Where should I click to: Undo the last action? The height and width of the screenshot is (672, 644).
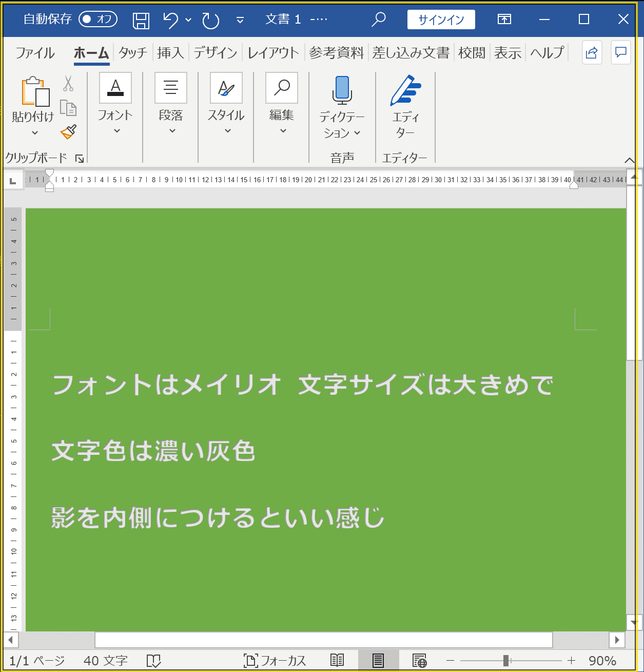(x=171, y=20)
